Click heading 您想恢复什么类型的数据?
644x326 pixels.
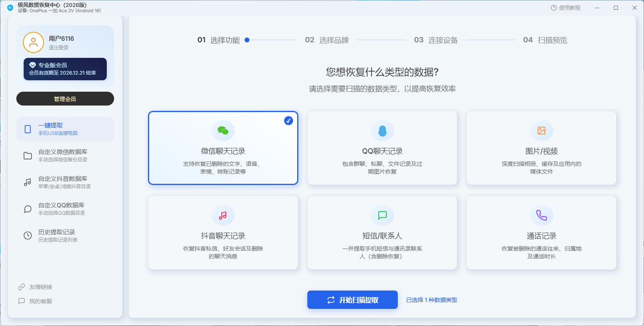(382, 72)
